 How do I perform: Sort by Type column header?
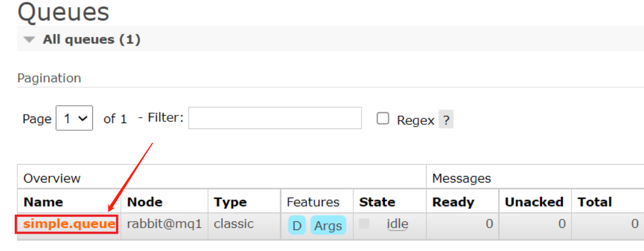231,202
